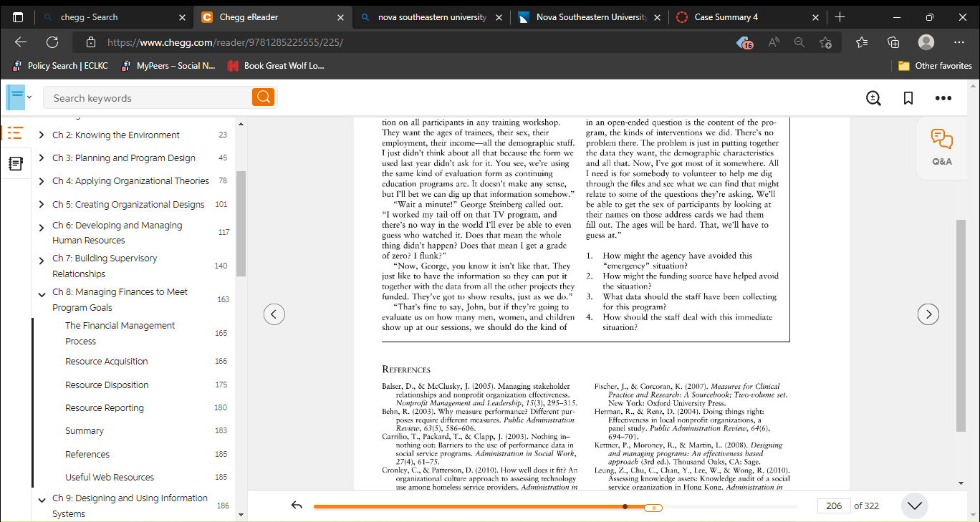Click the orange search magnifier button
The width and height of the screenshot is (980, 522).
click(263, 97)
